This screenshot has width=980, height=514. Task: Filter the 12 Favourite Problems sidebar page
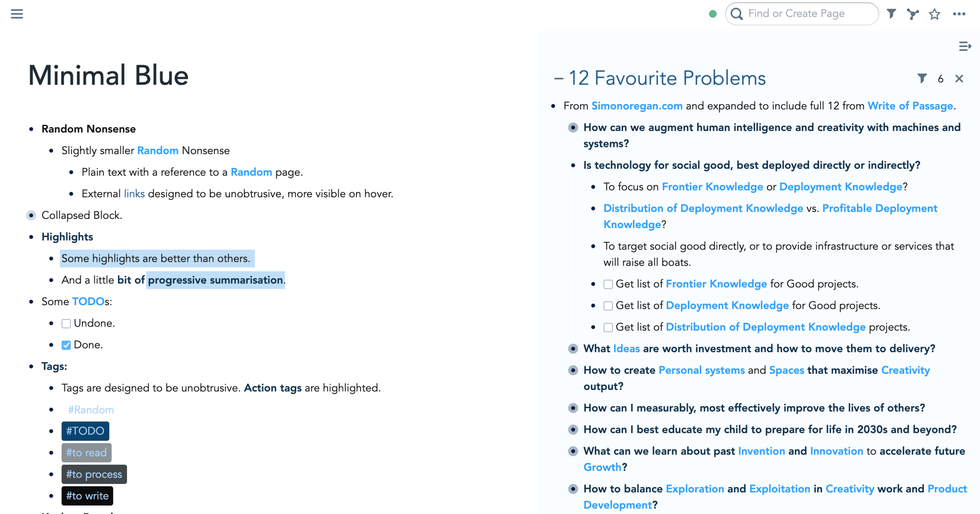click(x=922, y=78)
